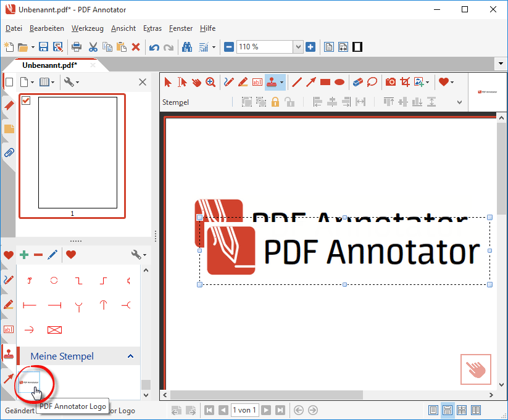The height and width of the screenshot is (420, 508).
Task: Choose the Line drawing tool
Action: pos(297,82)
